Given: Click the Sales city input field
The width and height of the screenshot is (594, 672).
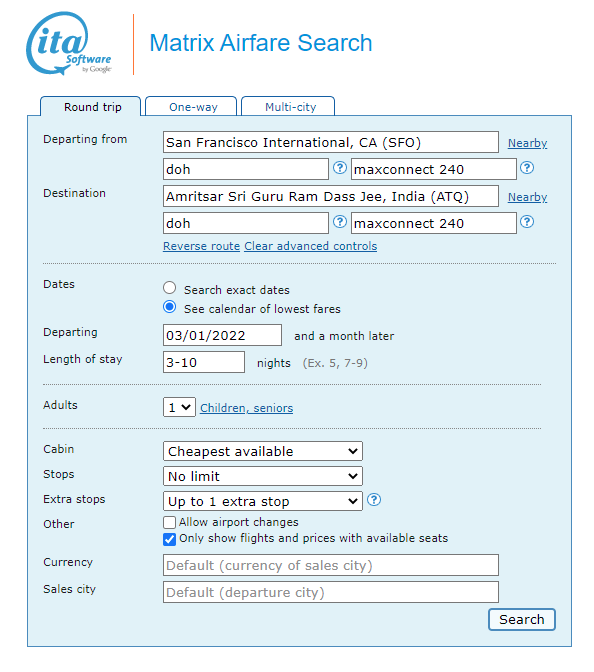Looking at the screenshot, I should point(331,592).
